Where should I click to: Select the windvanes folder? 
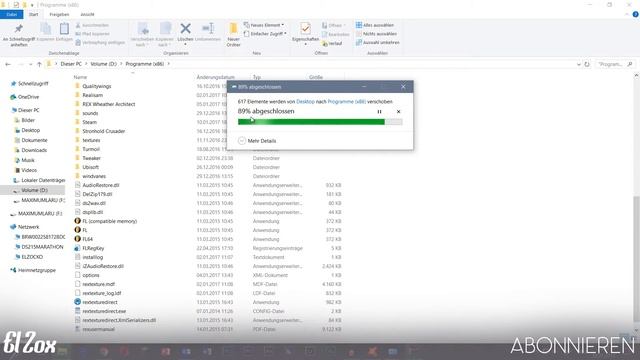tap(90, 176)
